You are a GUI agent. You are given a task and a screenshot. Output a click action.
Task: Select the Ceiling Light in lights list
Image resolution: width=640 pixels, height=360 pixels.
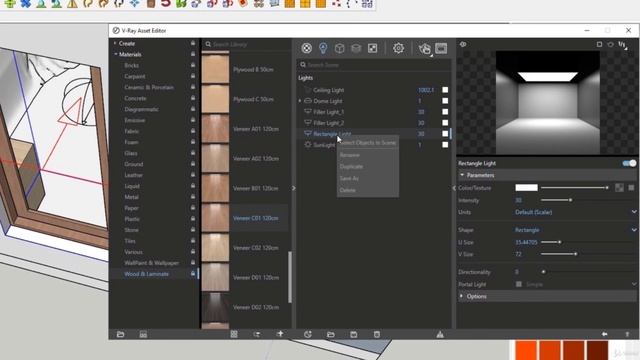click(329, 90)
